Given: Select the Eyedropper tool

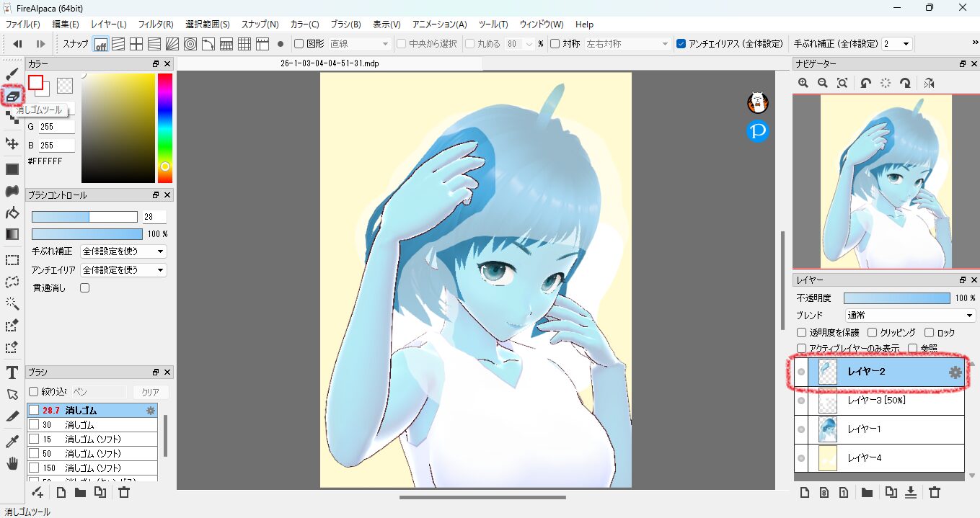Looking at the screenshot, I should click(12, 441).
